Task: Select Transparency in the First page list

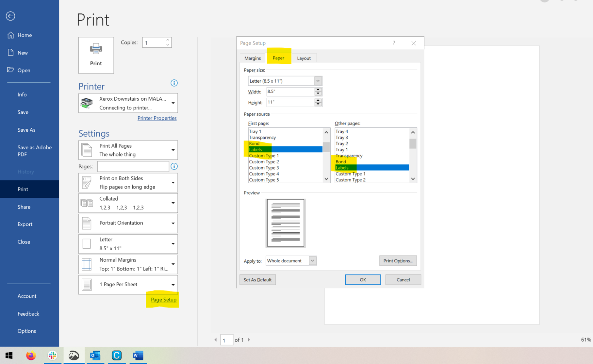Action: coord(262,137)
